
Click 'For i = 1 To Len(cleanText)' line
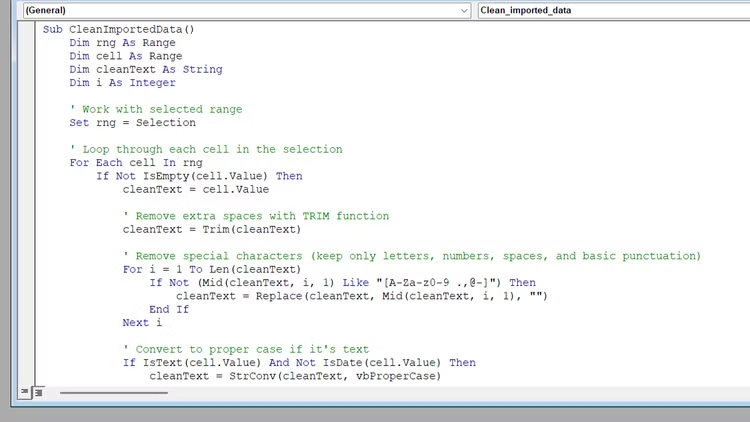coord(212,270)
